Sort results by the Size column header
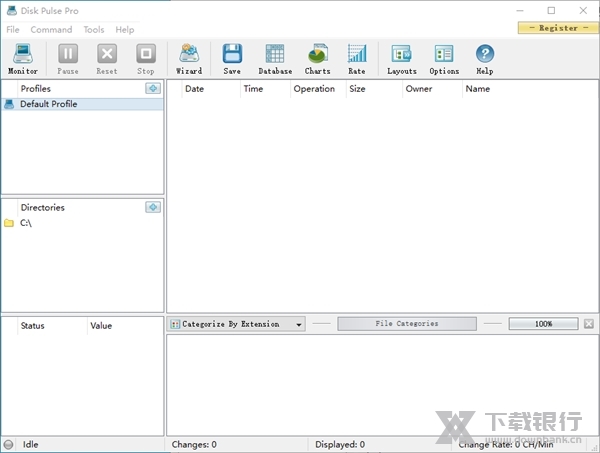 pyautogui.click(x=357, y=89)
